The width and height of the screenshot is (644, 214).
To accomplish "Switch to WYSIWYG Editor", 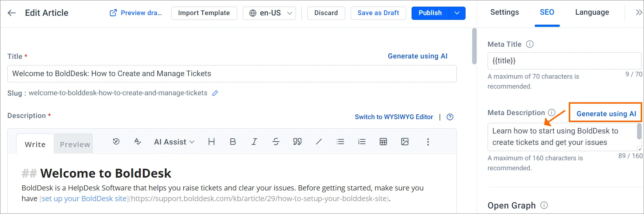I will coord(394,117).
